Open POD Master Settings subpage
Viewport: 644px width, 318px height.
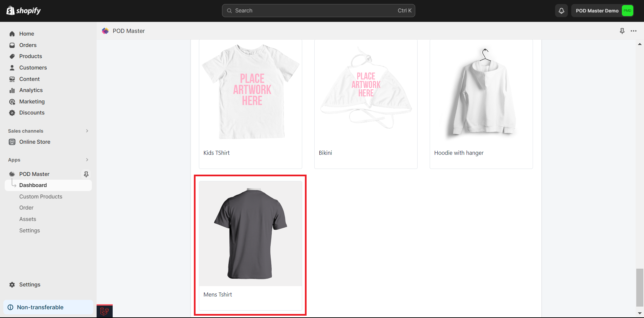pyautogui.click(x=30, y=230)
